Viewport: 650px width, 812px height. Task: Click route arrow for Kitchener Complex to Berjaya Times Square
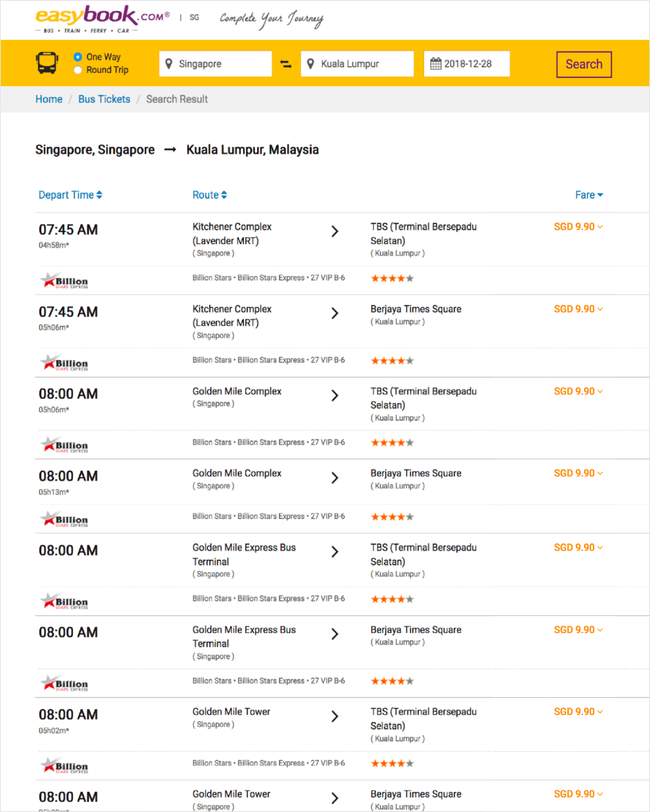(x=335, y=313)
